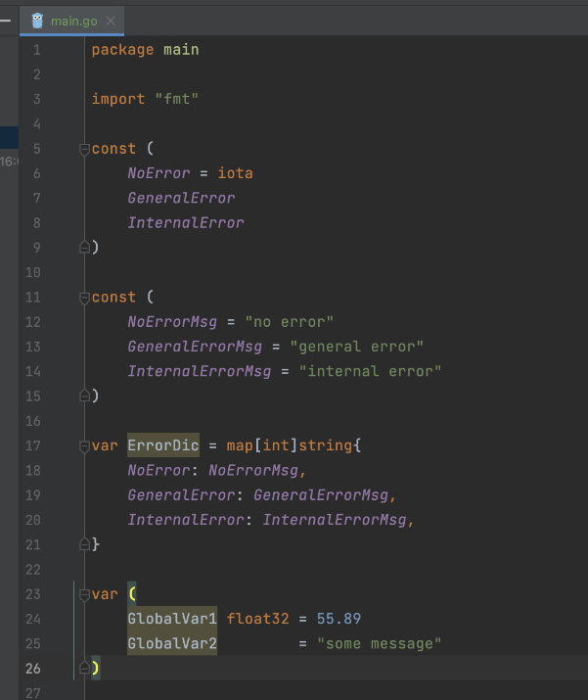Click the Go gopher file icon on the tab
Screen dimensions: 588x700
coord(37,21)
